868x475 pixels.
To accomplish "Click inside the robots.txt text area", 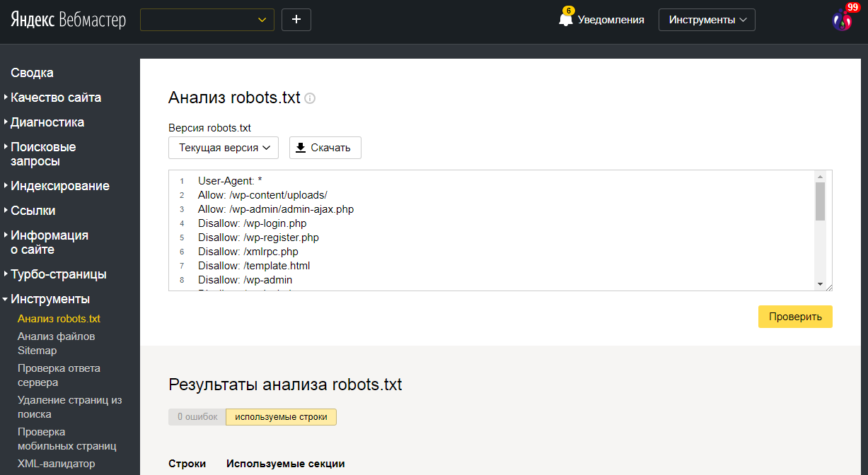I will coord(500,230).
